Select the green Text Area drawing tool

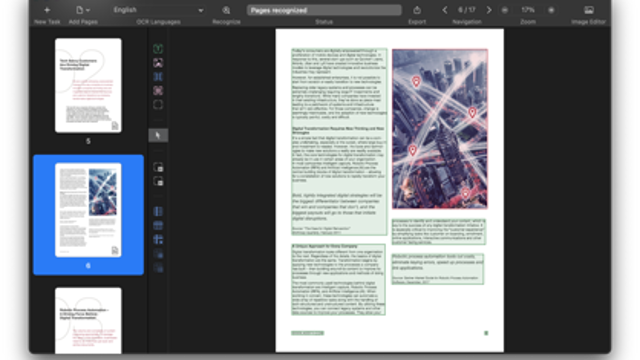pos(158,49)
